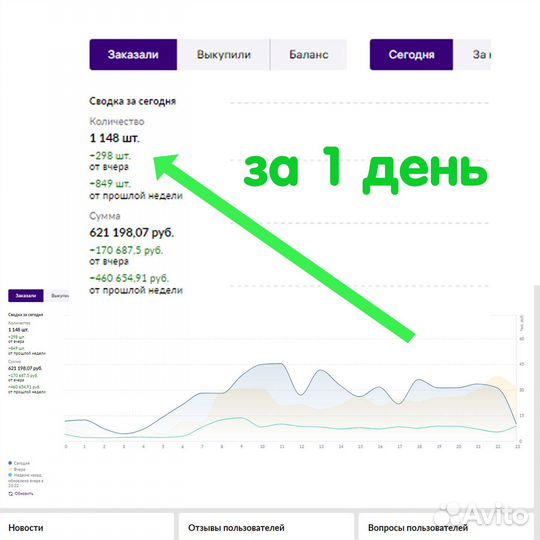The height and width of the screenshot is (540, 540).
Task: Click the enlarged 'Количество' label
Action: [117, 121]
